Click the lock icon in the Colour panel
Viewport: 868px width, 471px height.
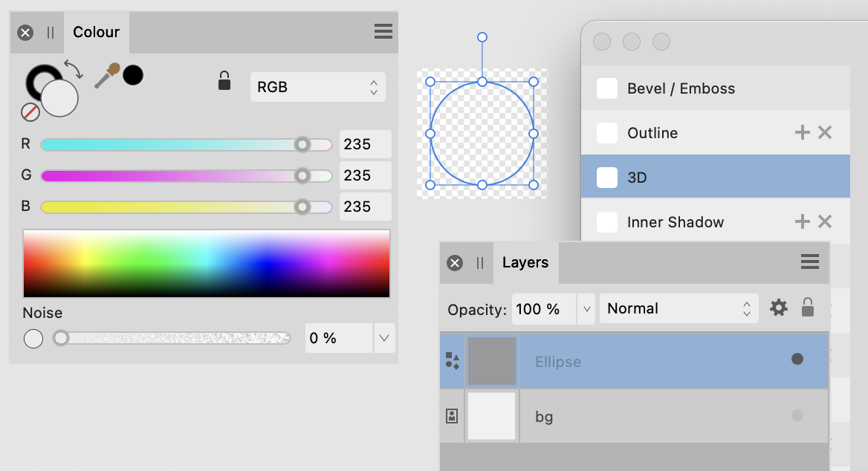[x=224, y=82]
